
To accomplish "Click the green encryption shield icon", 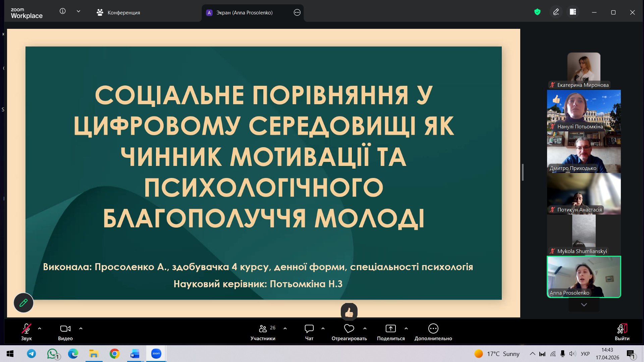I will tap(537, 12).
